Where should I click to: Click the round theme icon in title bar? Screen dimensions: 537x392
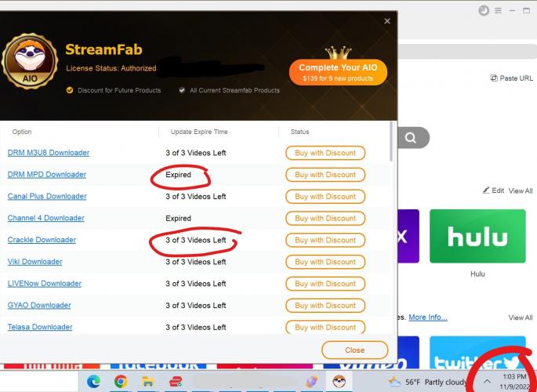tap(484, 11)
